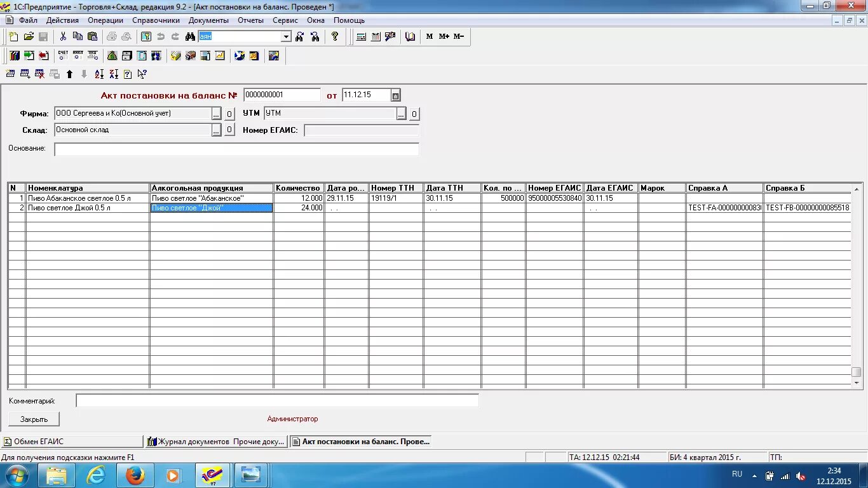Image resolution: width=868 pixels, height=488 pixels.
Task: Click the colored books icon in second toolbar
Action: click(15, 56)
